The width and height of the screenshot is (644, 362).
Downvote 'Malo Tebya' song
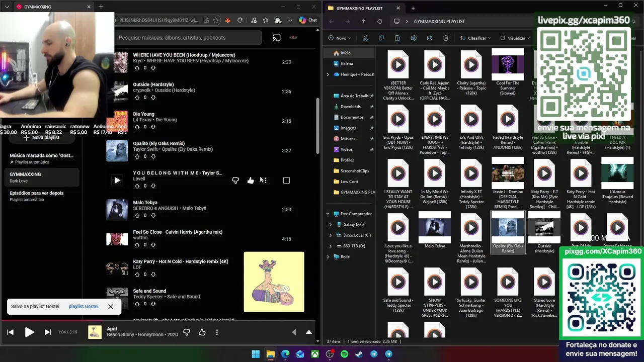(153, 216)
